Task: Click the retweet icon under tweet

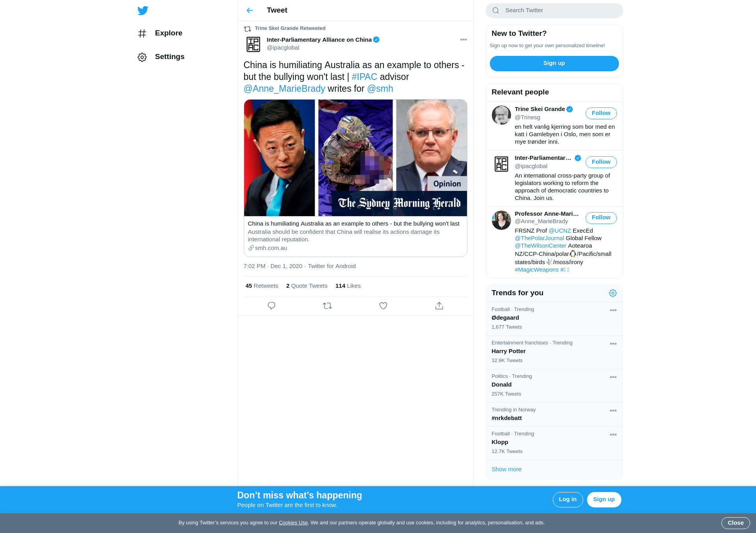Action: [327, 306]
